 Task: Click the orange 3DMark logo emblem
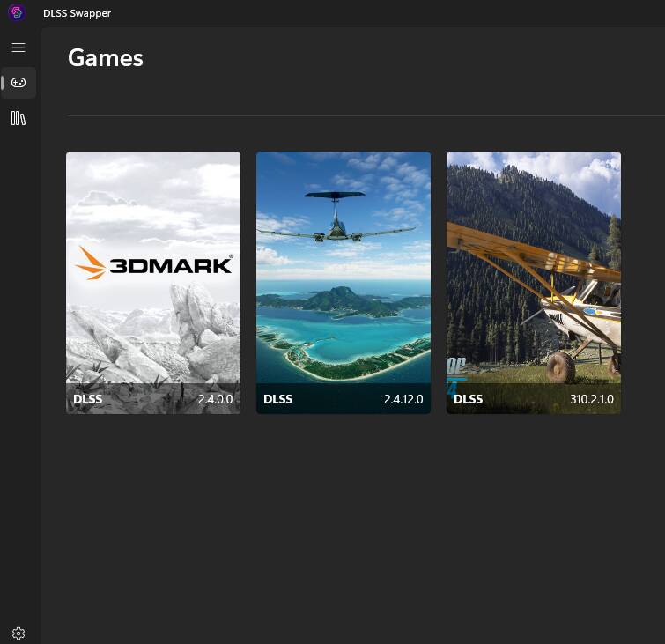click(x=91, y=263)
